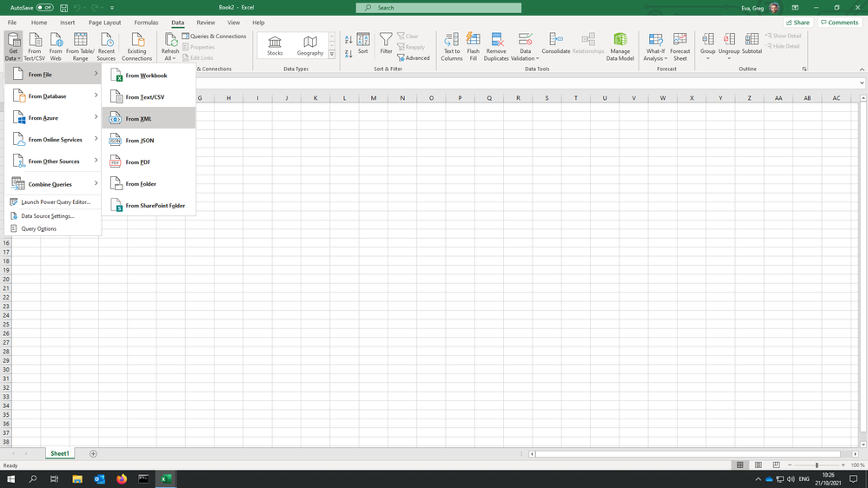This screenshot has width=868, height=488.
Task: Open Existing Connections
Action: 136,47
